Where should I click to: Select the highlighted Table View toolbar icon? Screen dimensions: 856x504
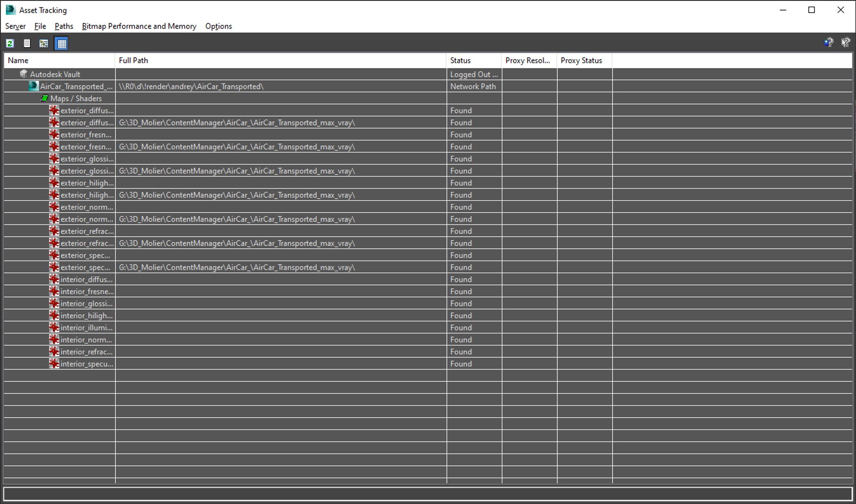coord(62,43)
